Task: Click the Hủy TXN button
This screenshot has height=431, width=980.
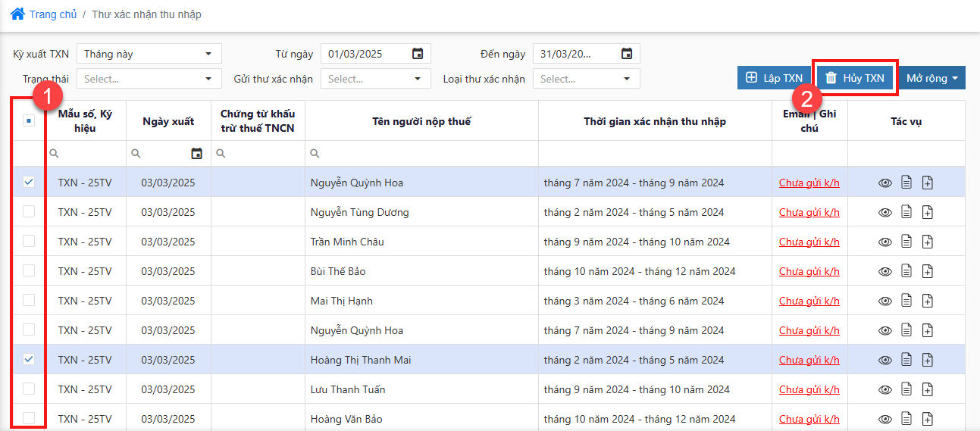Action: click(855, 78)
